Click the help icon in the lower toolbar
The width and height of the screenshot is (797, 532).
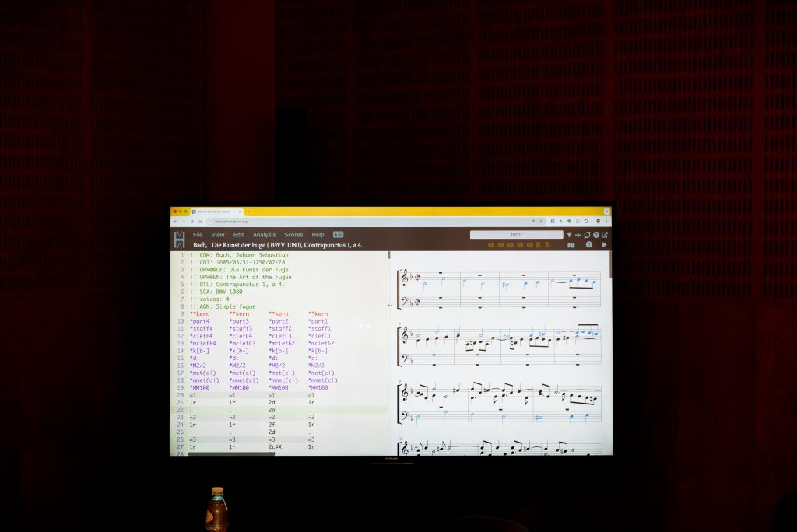coord(588,245)
